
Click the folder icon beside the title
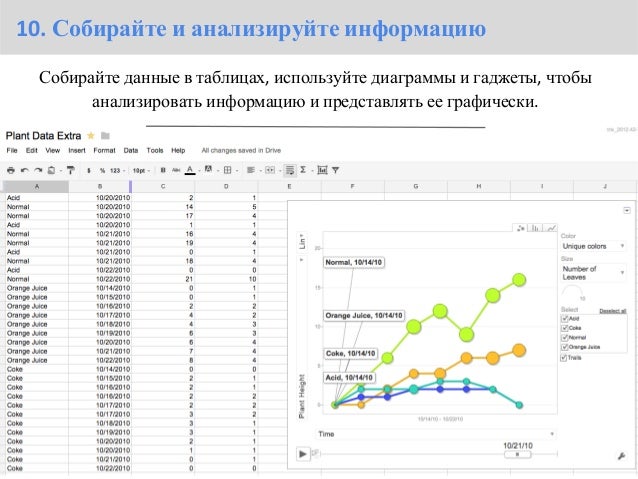105,136
